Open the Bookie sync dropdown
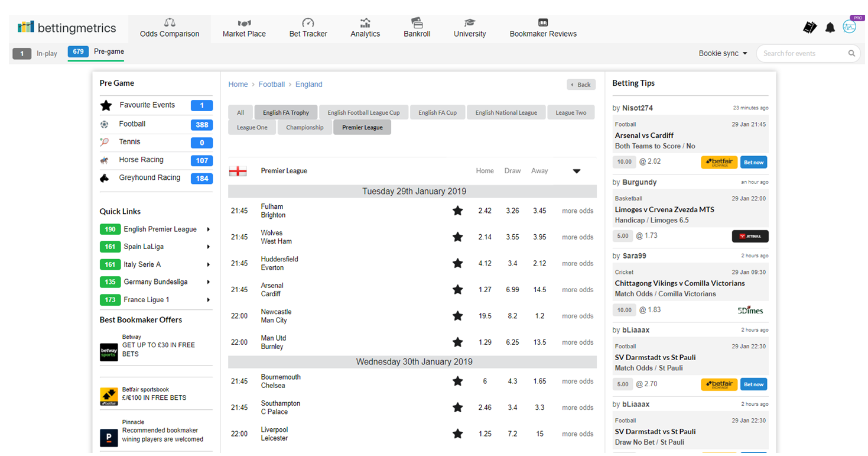Viewport: 868px width, 456px height. tap(723, 53)
